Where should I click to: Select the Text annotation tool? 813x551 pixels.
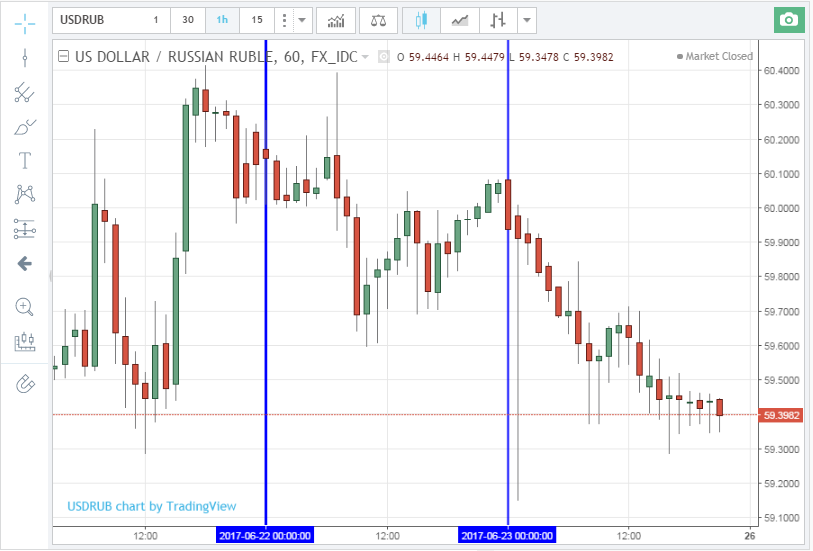tap(25, 161)
